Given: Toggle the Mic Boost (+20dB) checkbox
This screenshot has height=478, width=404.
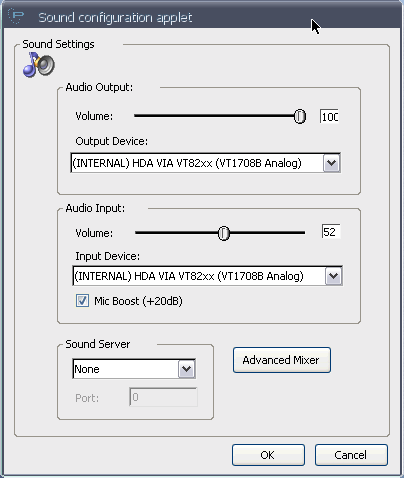Looking at the screenshot, I should click(x=82, y=301).
